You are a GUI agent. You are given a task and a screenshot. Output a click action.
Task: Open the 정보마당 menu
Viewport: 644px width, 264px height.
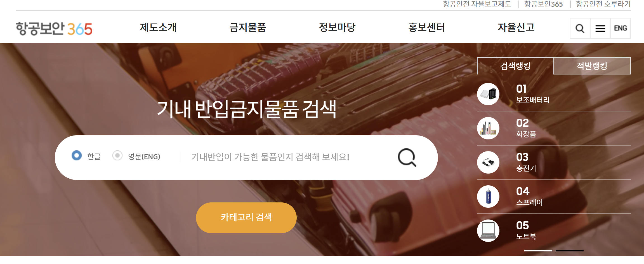pos(337,27)
